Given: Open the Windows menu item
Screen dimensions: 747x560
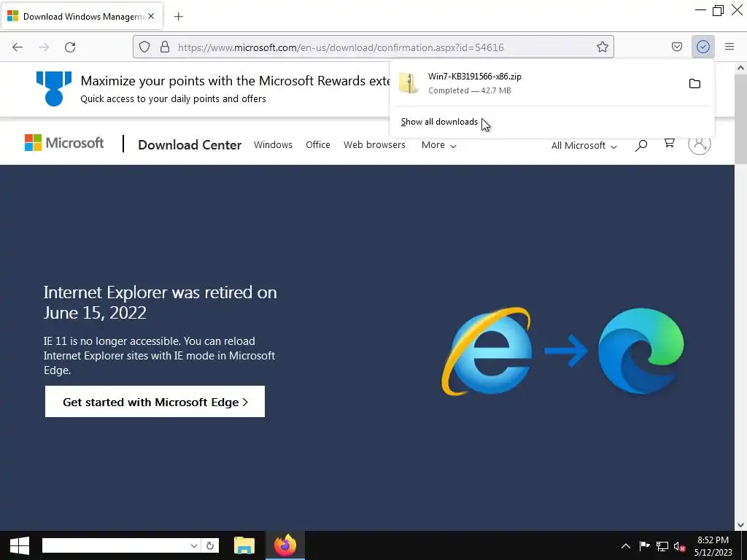Looking at the screenshot, I should 273,145.
